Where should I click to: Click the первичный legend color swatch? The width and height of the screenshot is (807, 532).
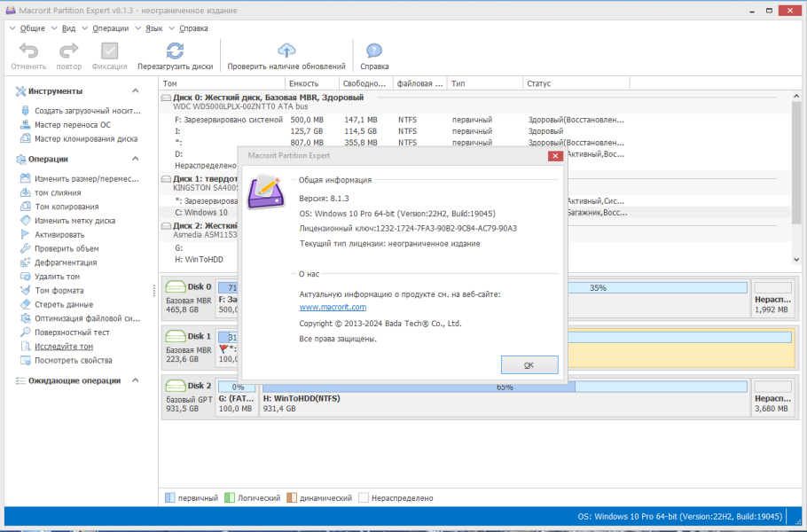click(x=169, y=497)
